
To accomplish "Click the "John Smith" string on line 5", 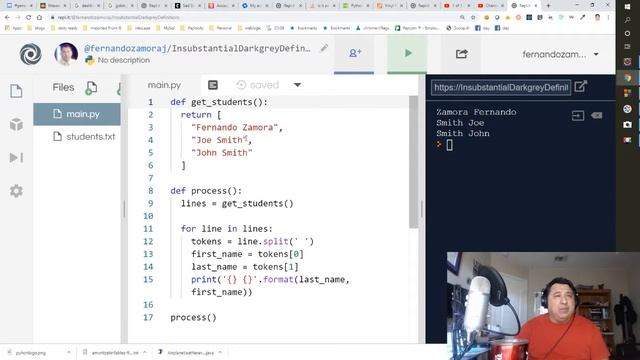I will click(222, 153).
